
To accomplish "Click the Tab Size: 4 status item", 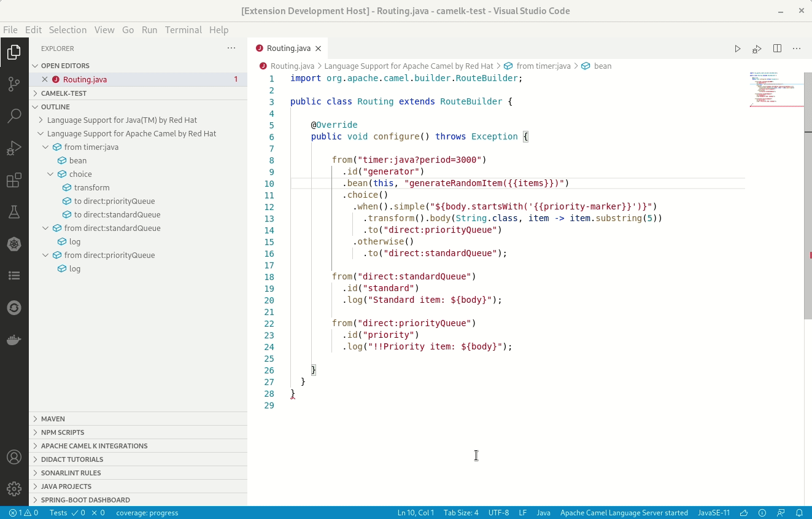I will [460, 513].
